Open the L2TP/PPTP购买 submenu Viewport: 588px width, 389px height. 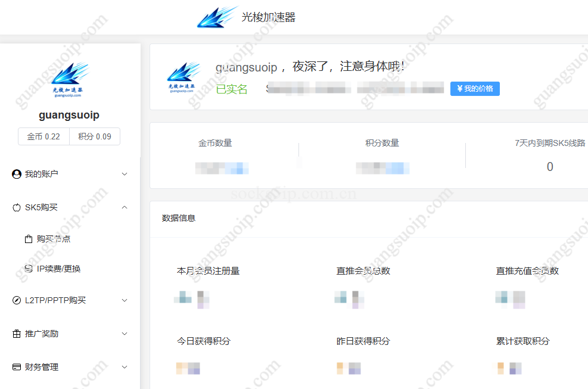click(70, 300)
